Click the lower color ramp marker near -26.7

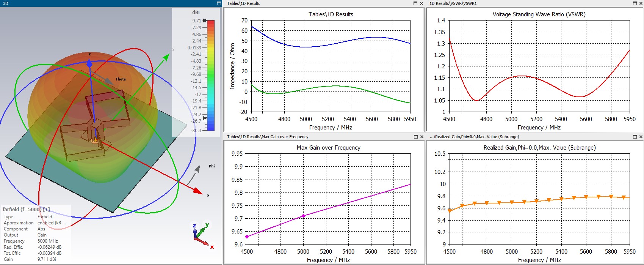(x=205, y=118)
